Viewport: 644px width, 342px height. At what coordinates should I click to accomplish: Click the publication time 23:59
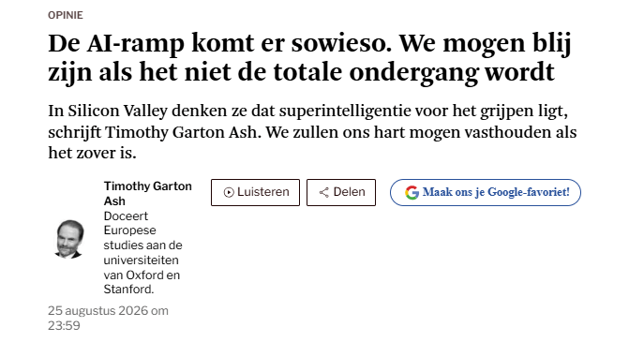click(x=64, y=325)
